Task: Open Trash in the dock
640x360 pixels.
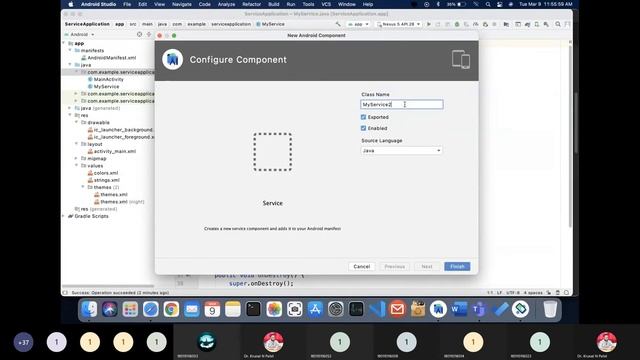Action: 550,309
